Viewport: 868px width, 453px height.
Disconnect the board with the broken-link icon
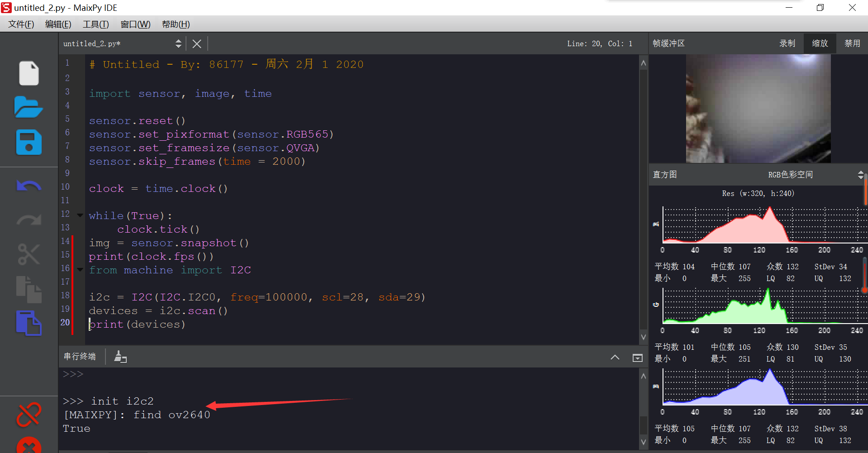click(x=28, y=415)
